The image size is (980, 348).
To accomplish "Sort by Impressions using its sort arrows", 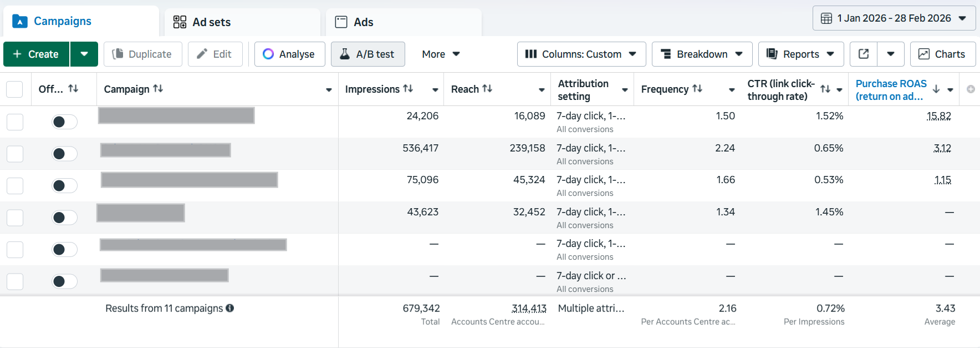I will (408, 89).
